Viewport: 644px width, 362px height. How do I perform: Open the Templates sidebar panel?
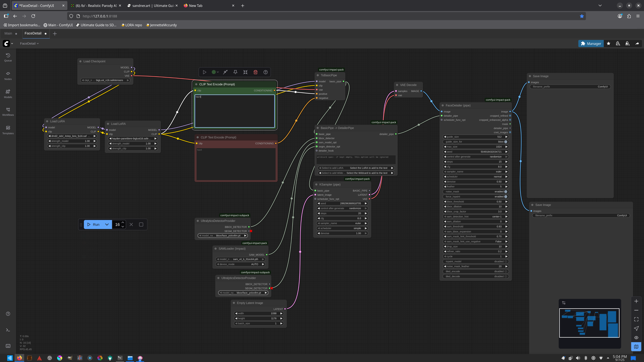pos(8,130)
